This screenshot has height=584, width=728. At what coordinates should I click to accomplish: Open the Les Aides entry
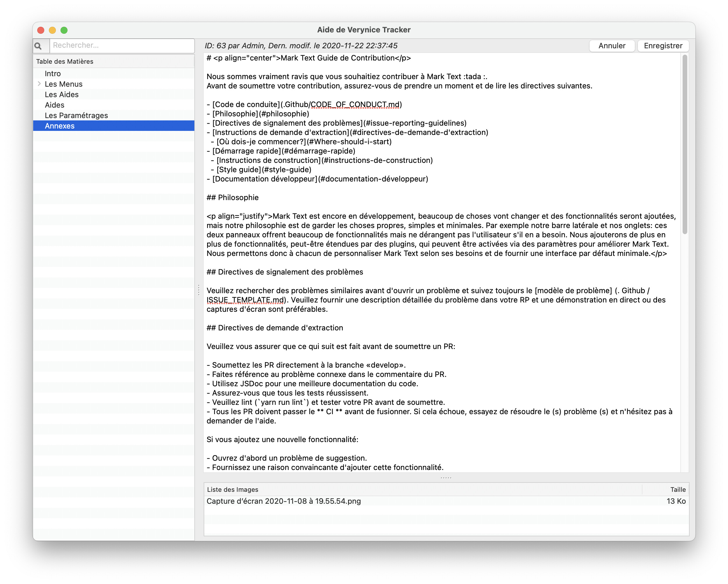click(61, 95)
